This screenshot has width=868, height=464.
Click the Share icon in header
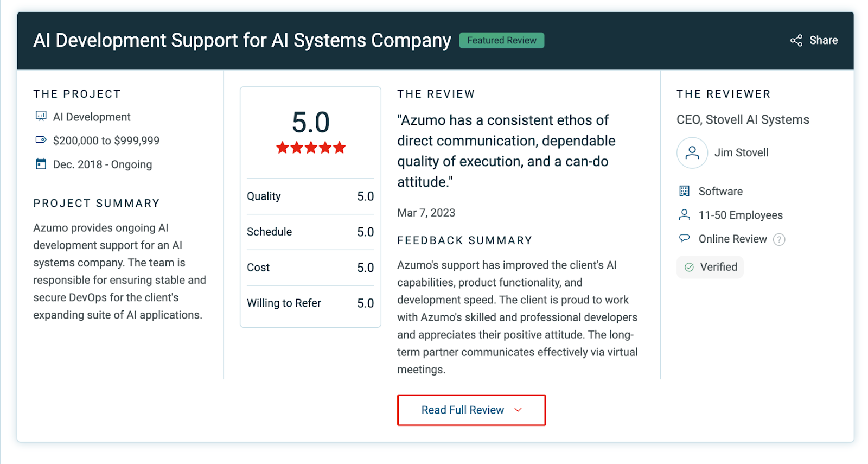[x=796, y=41]
